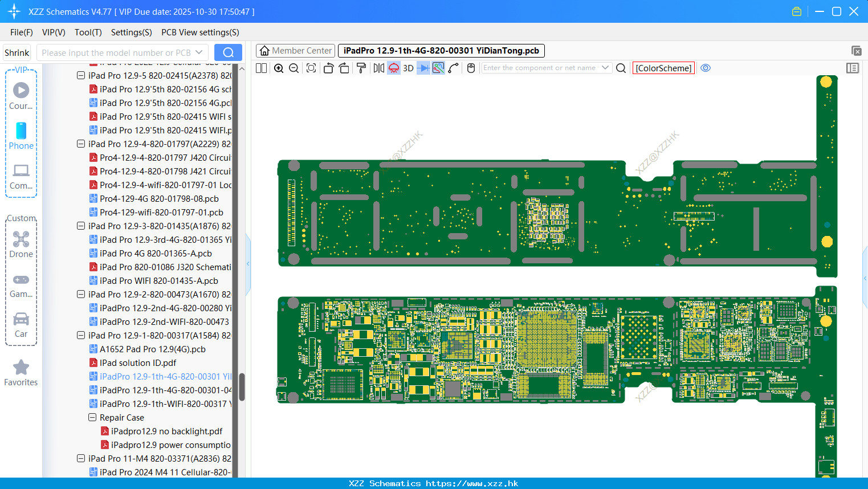The width and height of the screenshot is (868, 489).
Task: Select the Game console category
Action: [x=21, y=285]
